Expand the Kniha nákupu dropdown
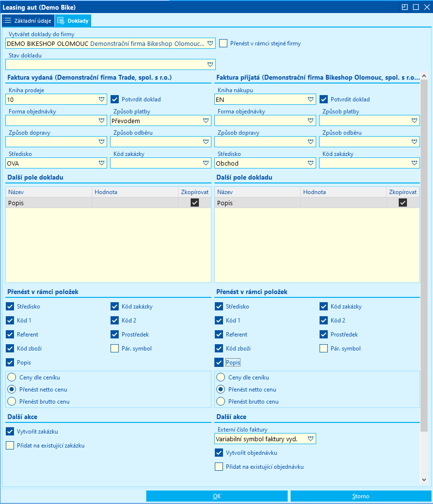 click(310, 99)
